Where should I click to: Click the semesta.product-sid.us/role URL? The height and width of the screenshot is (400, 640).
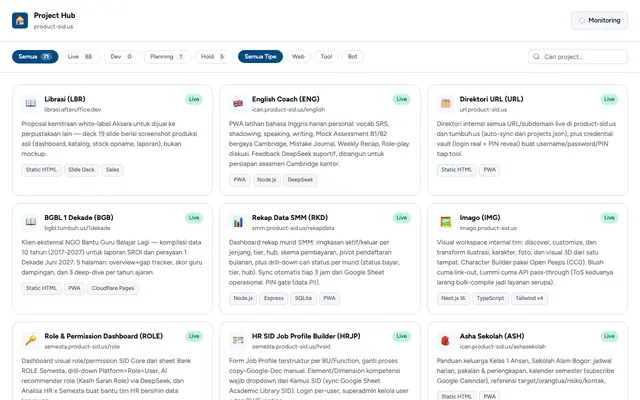coord(82,346)
